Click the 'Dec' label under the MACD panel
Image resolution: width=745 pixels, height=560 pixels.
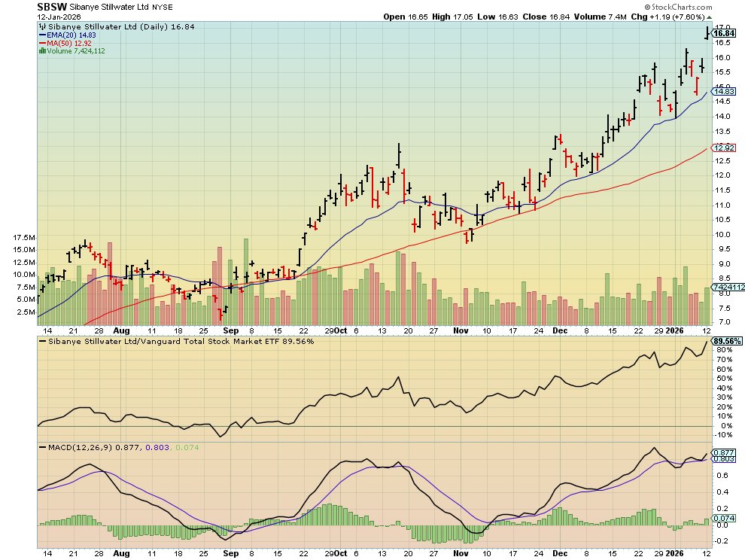[560, 553]
